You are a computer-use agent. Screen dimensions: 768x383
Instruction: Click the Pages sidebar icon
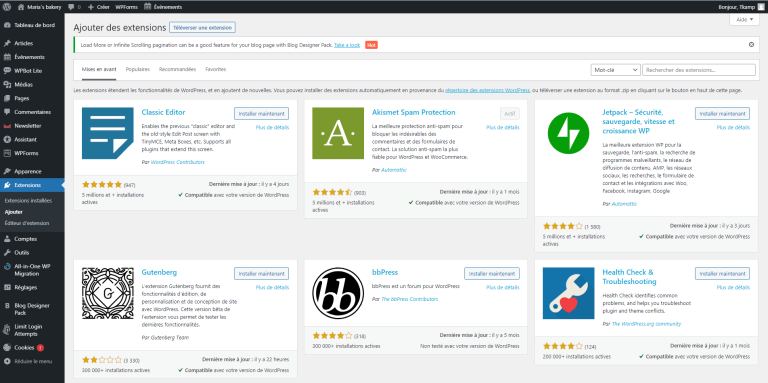7,98
